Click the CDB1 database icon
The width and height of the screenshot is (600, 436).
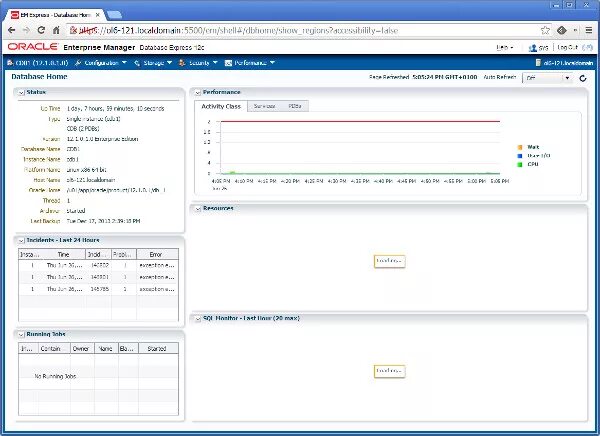pos(10,62)
